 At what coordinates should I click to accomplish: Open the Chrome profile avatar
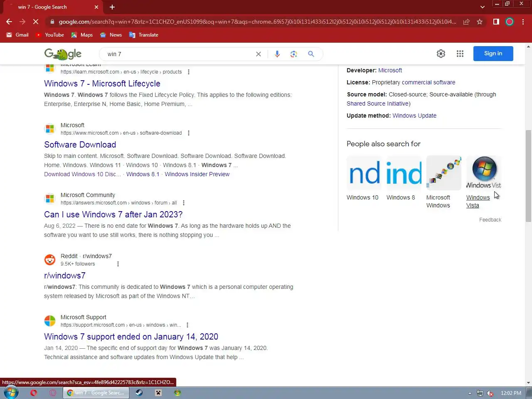point(510,22)
